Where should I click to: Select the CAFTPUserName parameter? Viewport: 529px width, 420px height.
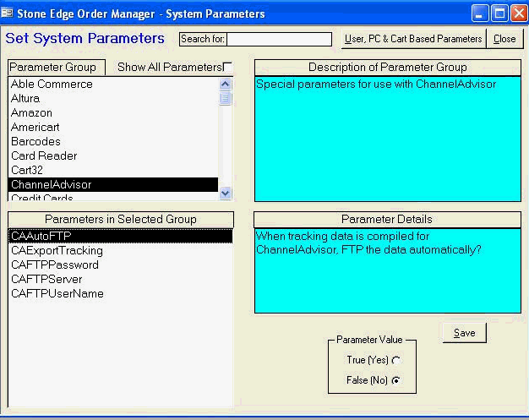tap(121, 293)
